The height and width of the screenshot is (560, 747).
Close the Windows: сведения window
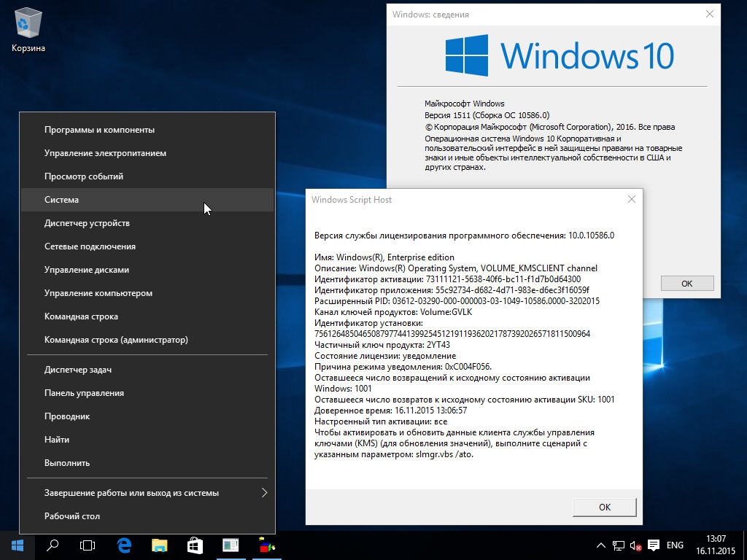point(709,15)
